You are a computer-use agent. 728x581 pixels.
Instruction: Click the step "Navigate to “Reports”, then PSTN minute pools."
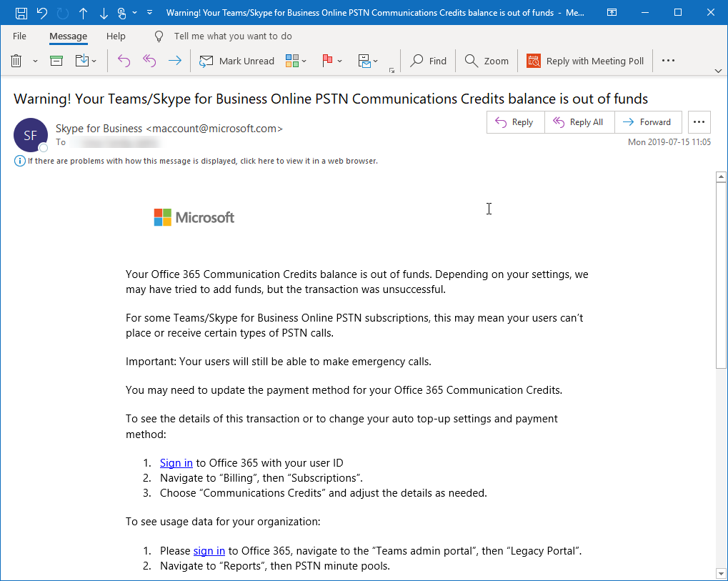coord(275,566)
